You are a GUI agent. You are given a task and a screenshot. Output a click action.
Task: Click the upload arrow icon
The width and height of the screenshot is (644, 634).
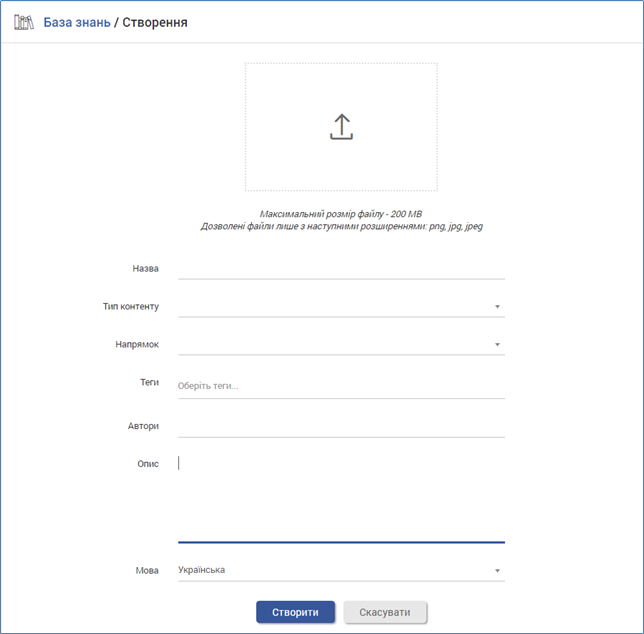tap(341, 127)
